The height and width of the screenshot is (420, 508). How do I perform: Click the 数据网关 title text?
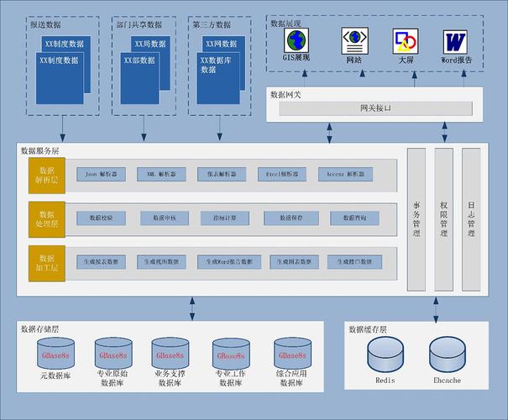click(285, 95)
